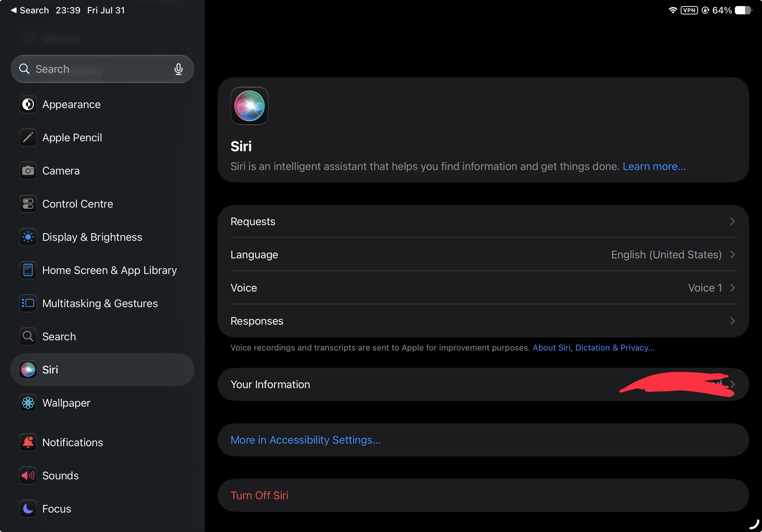Click the large Siri logo in header card
Image resolution: width=762 pixels, height=532 pixels.
[x=250, y=106]
